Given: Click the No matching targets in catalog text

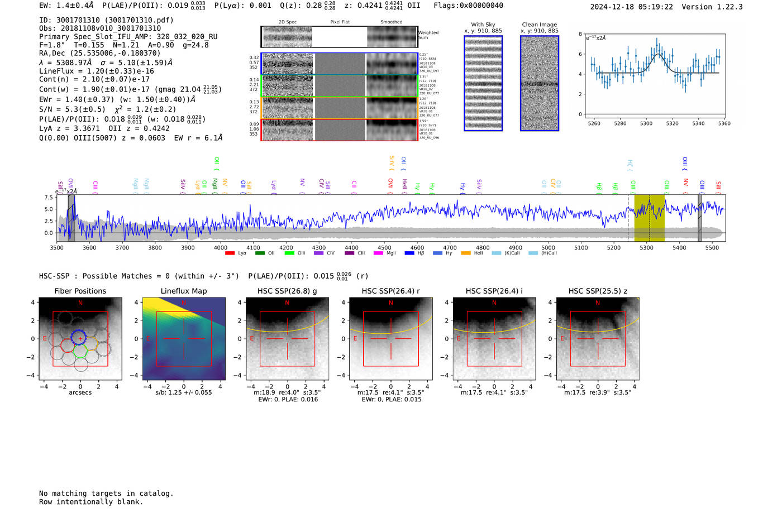Looking at the screenshot, I should click(x=106, y=493).
